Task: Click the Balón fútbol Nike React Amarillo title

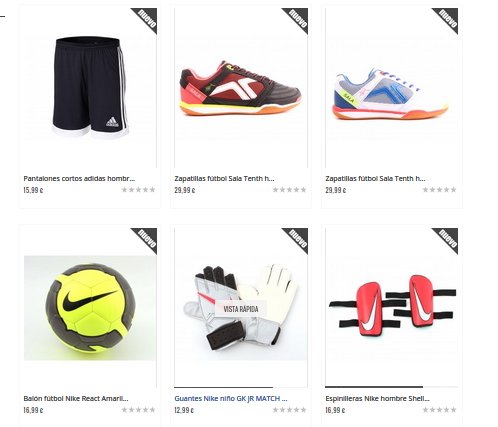Action: [x=76, y=398]
